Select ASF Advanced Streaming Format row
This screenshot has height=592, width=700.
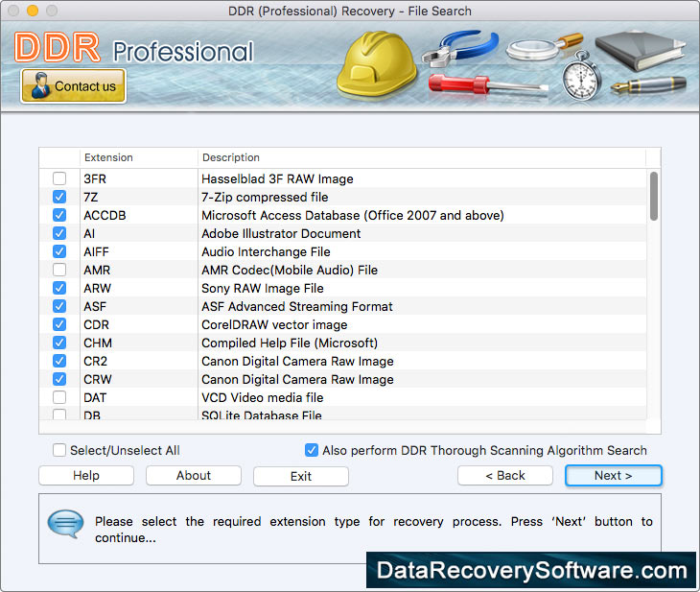(343, 306)
